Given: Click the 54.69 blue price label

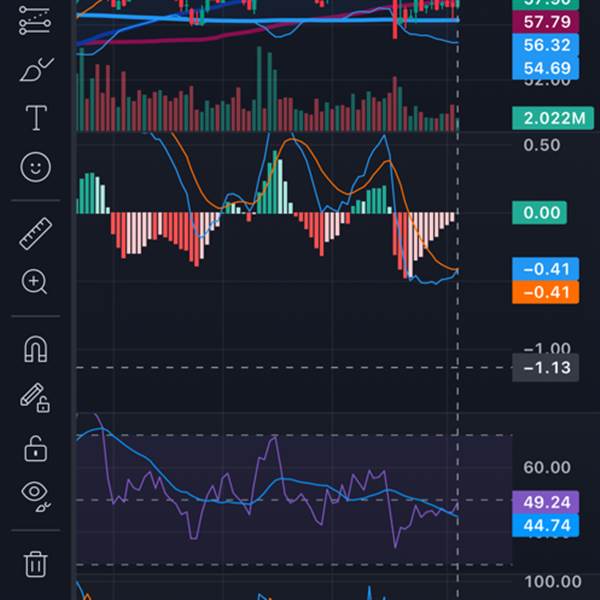Looking at the screenshot, I should pyautogui.click(x=546, y=68).
